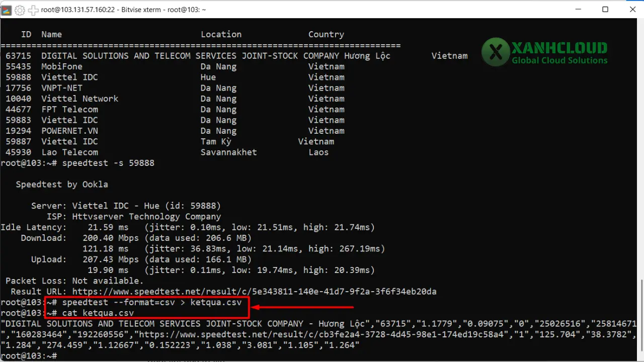The width and height of the screenshot is (644, 362).
Task: Click server ID 19294
Action: point(18,131)
